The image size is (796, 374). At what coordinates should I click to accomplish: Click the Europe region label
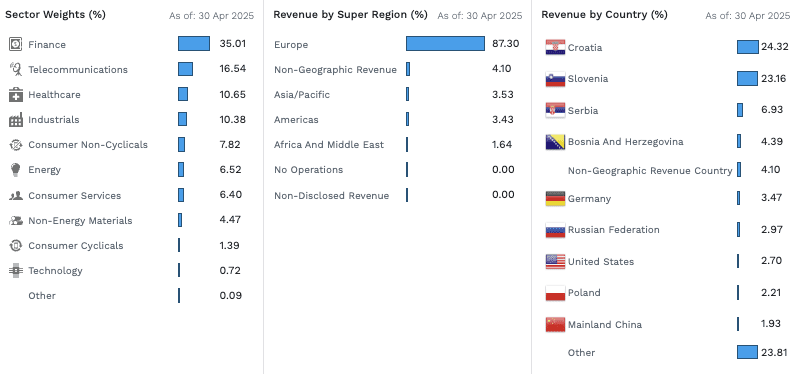[x=291, y=45]
